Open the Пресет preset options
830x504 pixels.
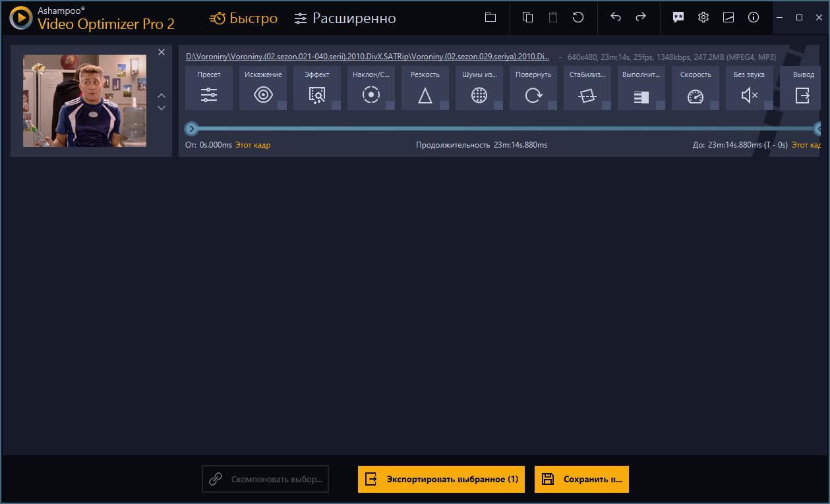(x=209, y=95)
